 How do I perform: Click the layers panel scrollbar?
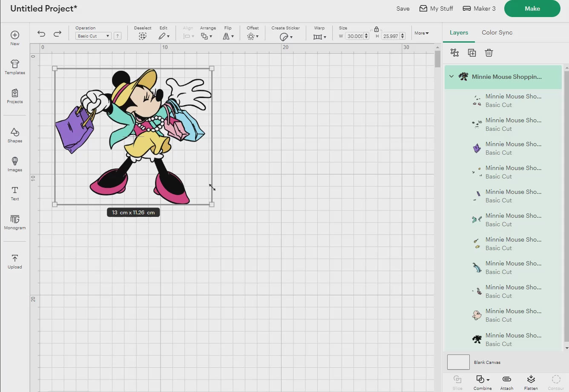click(x=566, y=206)
